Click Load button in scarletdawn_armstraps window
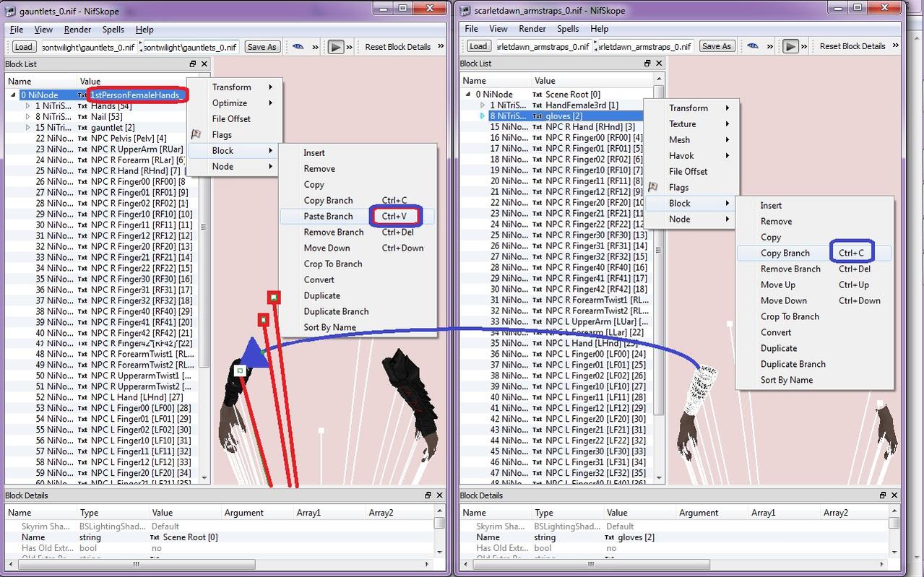 coord(478,46)
